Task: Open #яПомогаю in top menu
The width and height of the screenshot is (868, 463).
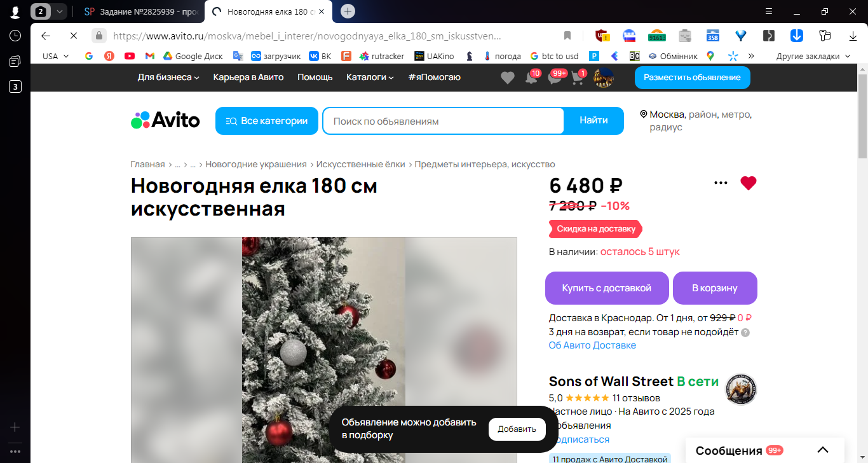Action: pyautogui.click(x=435, y=77)
